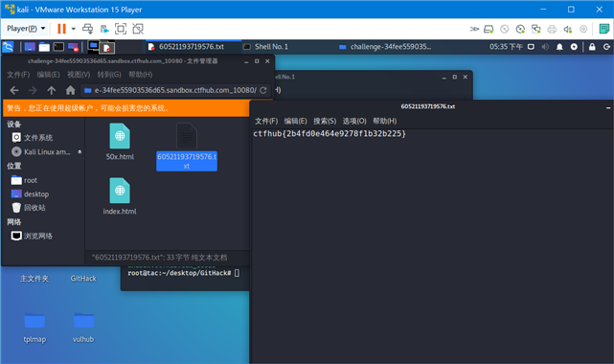Click the ctfhub flag text line
This screenshot has height=364, width=614.
(x=330, y=134)
